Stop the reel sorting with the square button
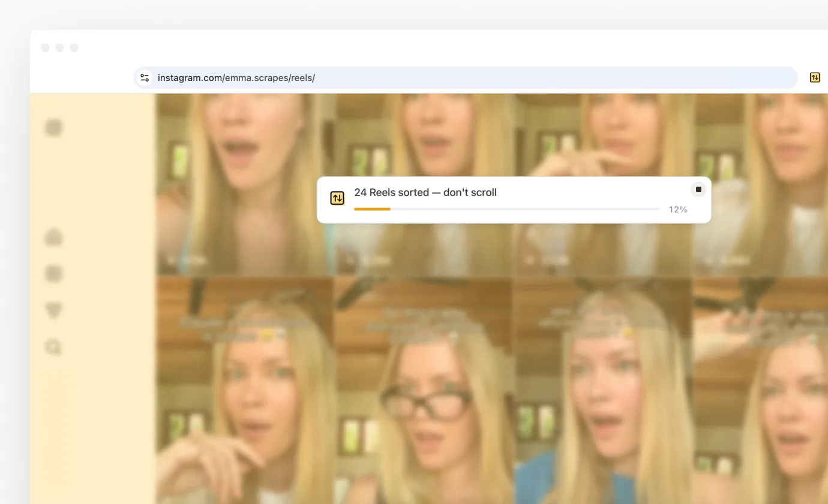Image resolution: width=828 pixels, height=504 pixels. click(x=698, y=190)
